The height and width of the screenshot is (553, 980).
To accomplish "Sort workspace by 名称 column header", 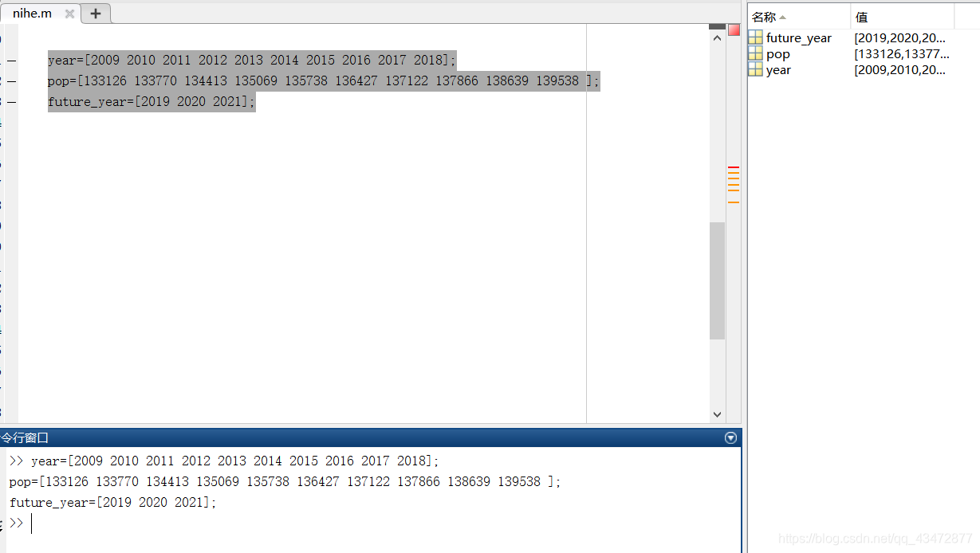I will pyautogui.click(x=799, y=17).
